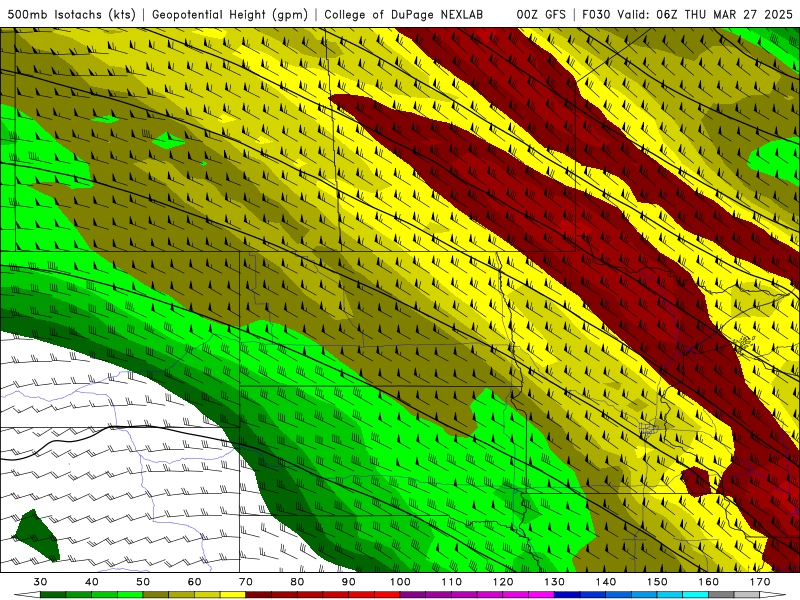The height and width of the screenshot is (600, 800).
Task: Click the bright red 95-100 kt legend swatch
Action: [387, 595]
